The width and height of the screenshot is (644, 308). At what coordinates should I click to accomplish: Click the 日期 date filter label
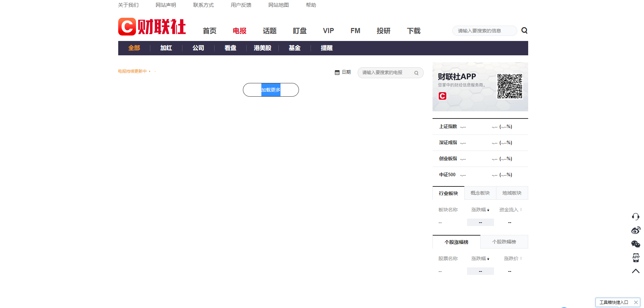click(x=346, y=72)
